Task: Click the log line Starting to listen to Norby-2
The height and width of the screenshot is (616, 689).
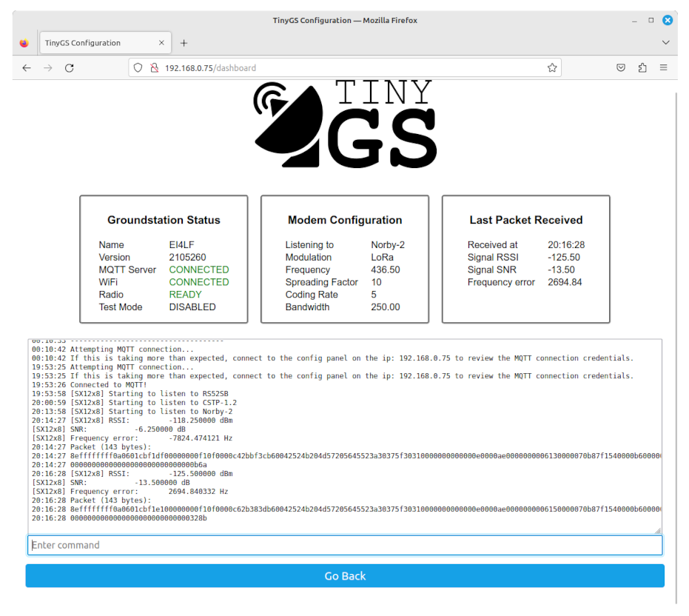Action: point(132,412)
